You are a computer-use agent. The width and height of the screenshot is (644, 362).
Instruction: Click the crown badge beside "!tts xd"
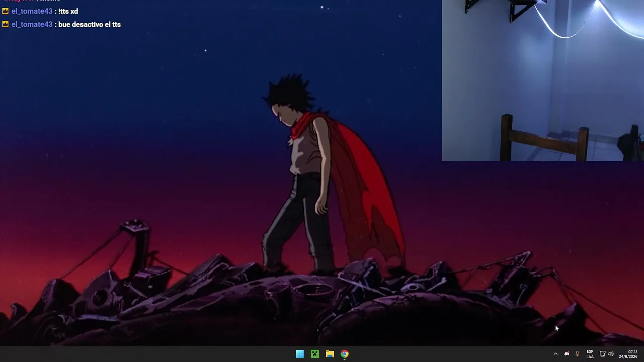point(5,11)
